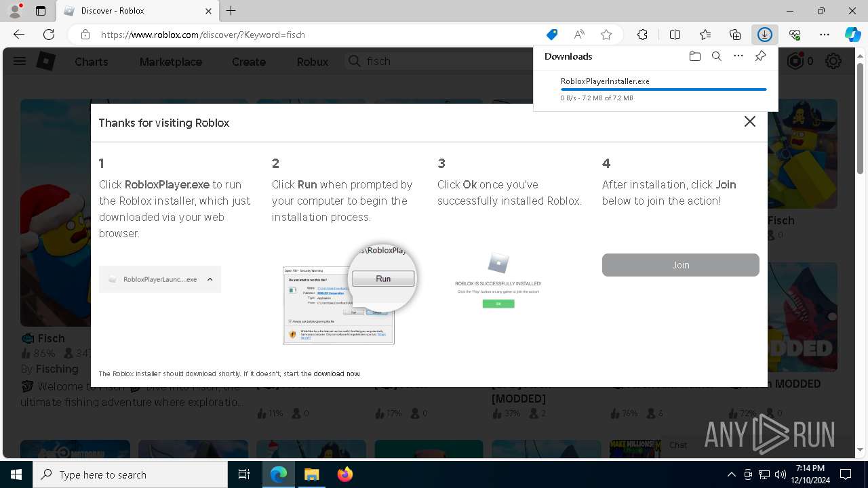Open the volume control tray icon
The image size is (868, 488).
click(x=781, y=474)
